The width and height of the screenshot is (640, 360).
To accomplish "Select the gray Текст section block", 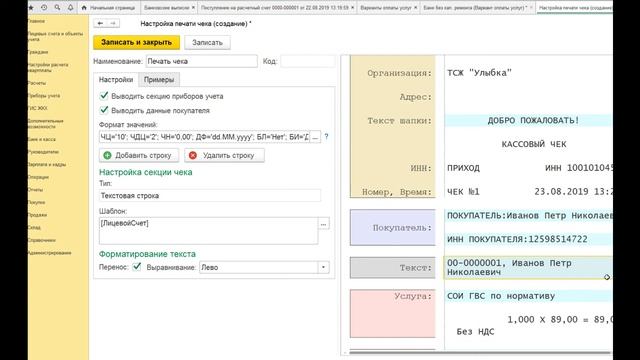I will pos(393,268).
